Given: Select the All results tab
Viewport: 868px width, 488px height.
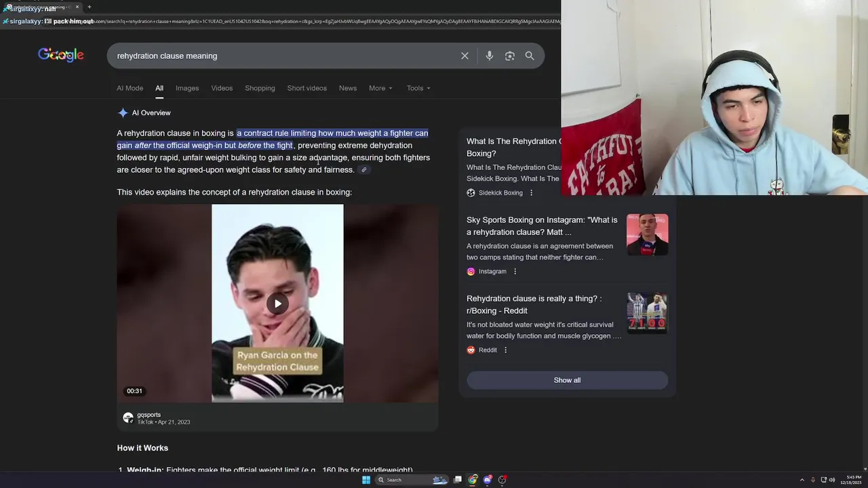Looking at the screenshot, I should 159,88.
